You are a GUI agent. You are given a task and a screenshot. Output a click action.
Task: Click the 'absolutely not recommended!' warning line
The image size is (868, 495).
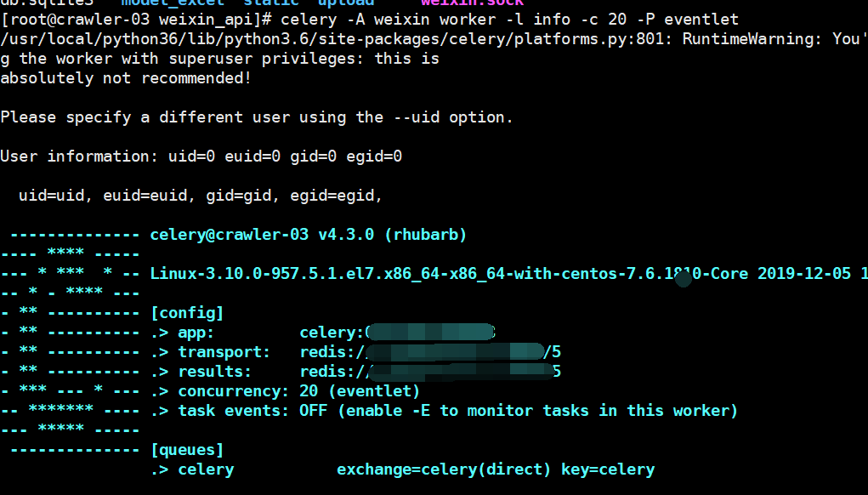(126, 77)
